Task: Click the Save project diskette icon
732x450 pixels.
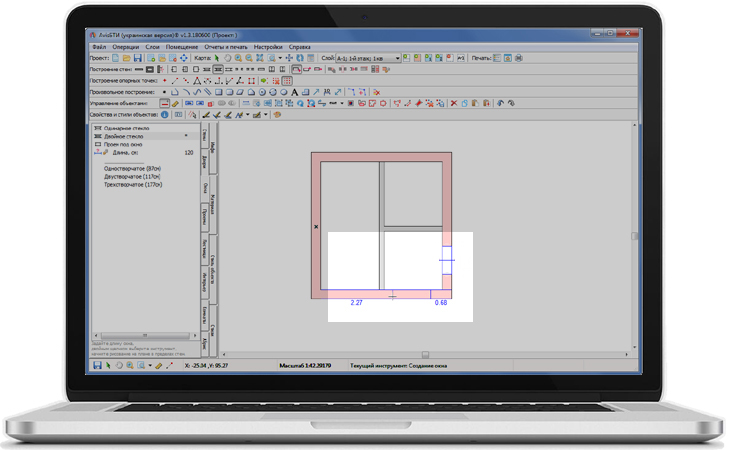Action: pos(137,59)
